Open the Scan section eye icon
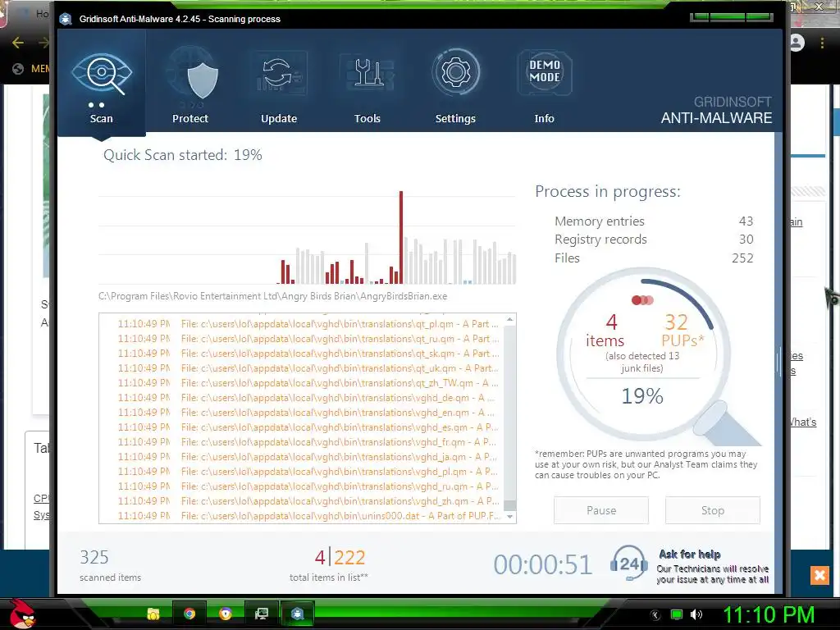Viewport: 840px width, 630px height. (x=101, y=74)
